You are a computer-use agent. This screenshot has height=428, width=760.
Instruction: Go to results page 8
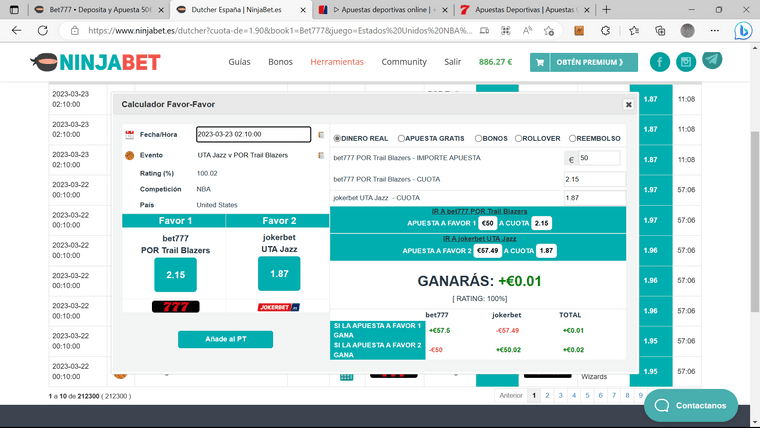point(627,396)
